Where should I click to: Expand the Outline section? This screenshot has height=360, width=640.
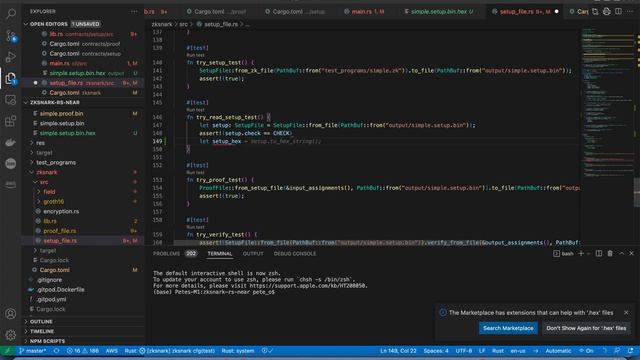pos(41,322)
